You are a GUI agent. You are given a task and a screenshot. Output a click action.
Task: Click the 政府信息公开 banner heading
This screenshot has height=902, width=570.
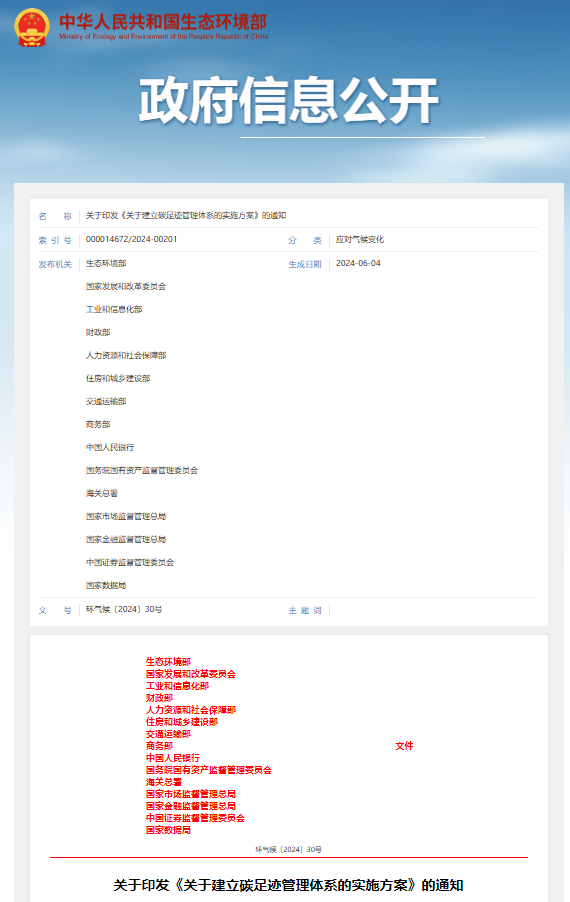[289, 101]
